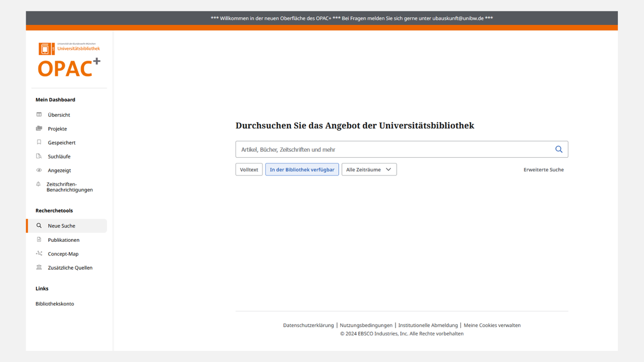Click the Übersicht dashboard icon
644x362 pixels.
point(39,115)
